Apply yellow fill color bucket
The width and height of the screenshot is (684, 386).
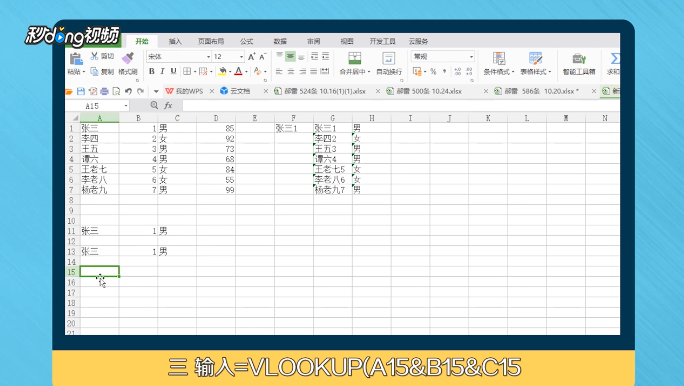click(222, 71)
